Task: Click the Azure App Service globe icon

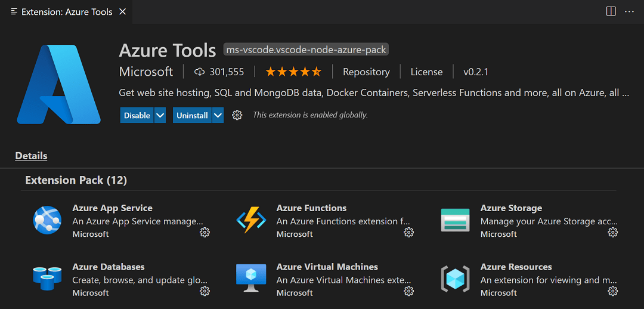Action: point(47,220)
